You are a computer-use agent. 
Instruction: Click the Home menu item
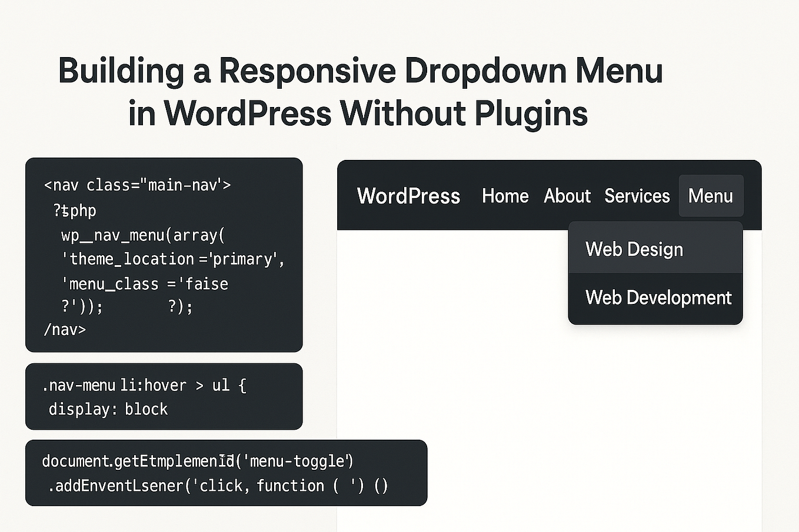[505, 196]
